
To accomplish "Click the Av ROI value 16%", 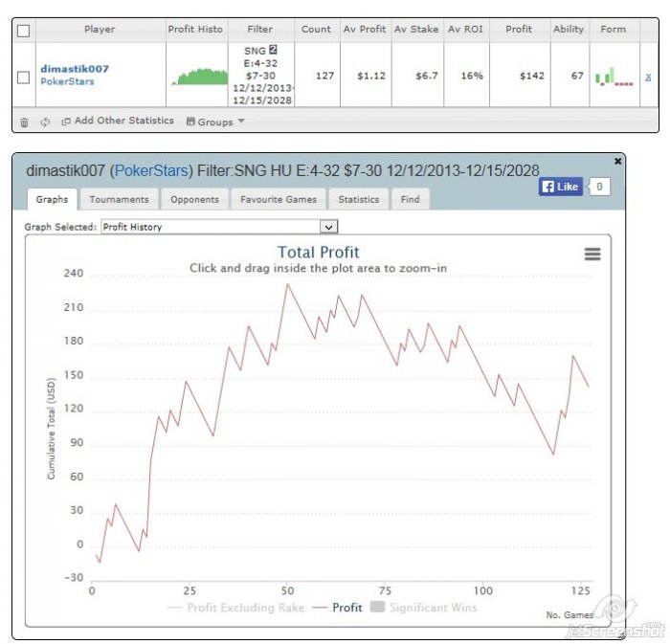I will pos(472,76).
